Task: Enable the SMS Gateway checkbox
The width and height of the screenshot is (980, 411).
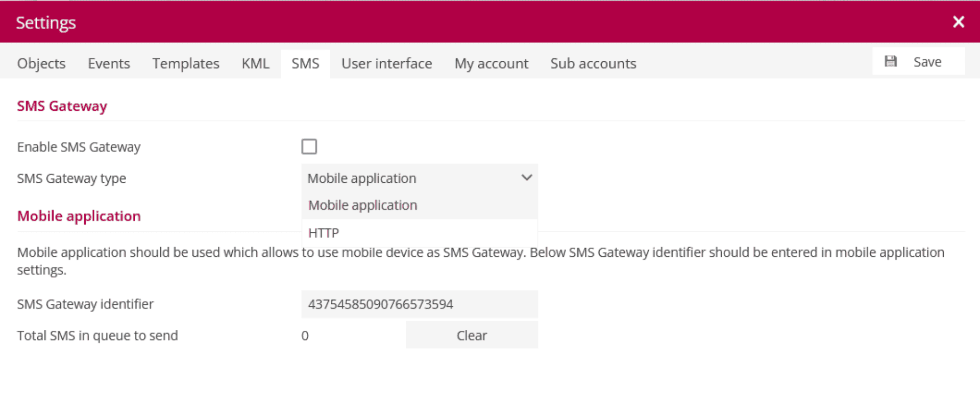Action: pos(309,147)
